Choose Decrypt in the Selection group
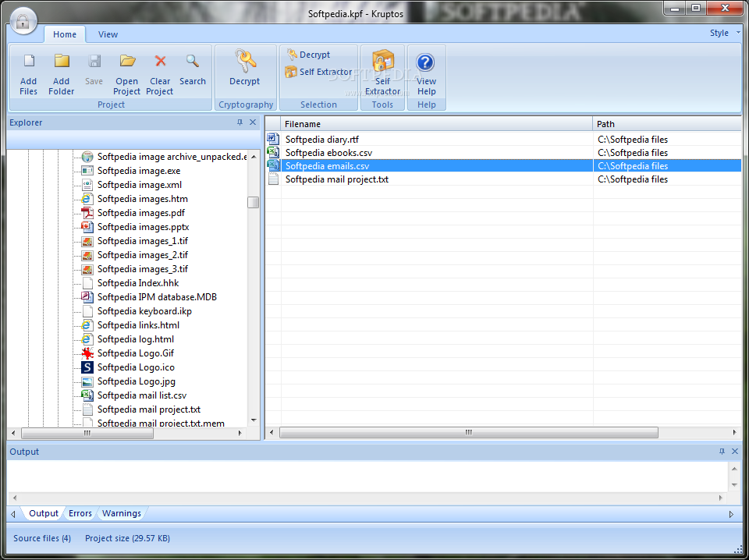The height and width of the screenshot is (560, 749). click(308, 55)
